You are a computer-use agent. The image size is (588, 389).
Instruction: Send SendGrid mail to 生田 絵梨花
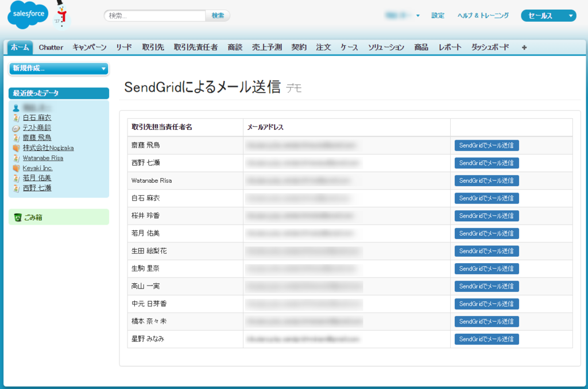coord(487,251)
